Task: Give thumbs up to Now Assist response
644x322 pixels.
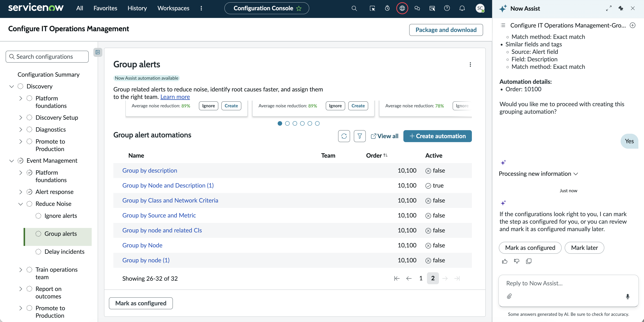Action: [504, 261]
